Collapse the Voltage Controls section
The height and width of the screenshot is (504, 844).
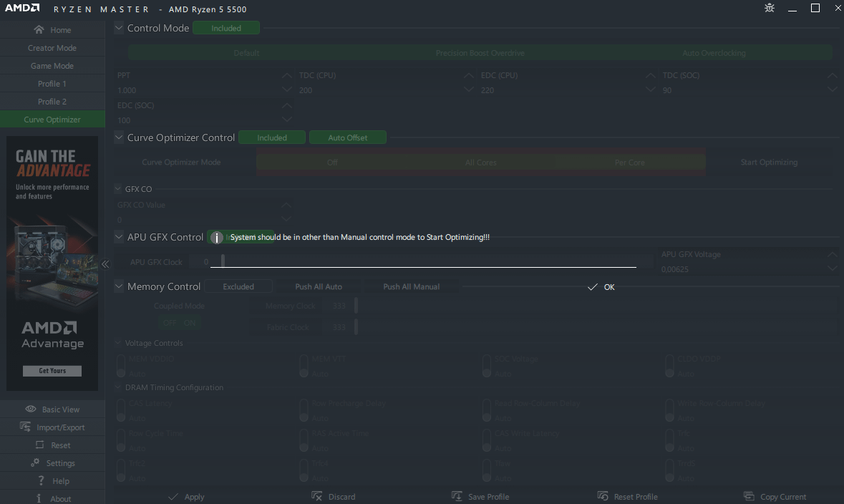118,343
